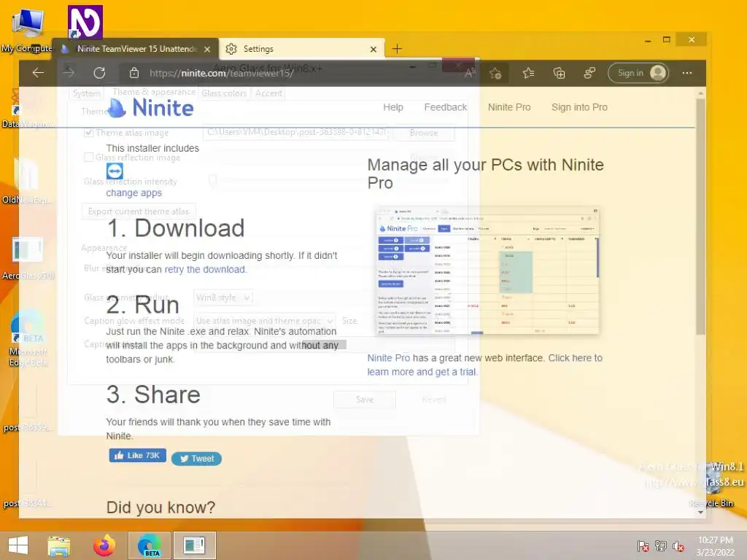Click the learn more and get a trial link
The width and height of the screenshot is (747, 560).
pos(422,372)
